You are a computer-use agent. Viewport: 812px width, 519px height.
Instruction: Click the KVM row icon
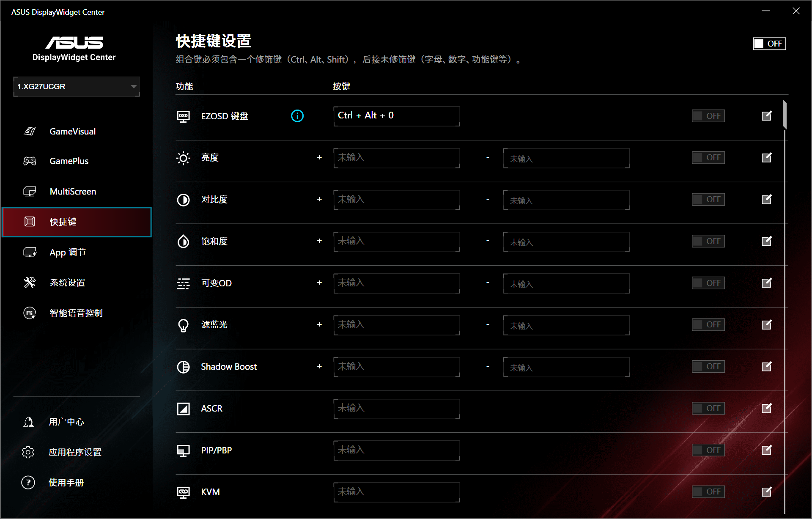point(183,492)
